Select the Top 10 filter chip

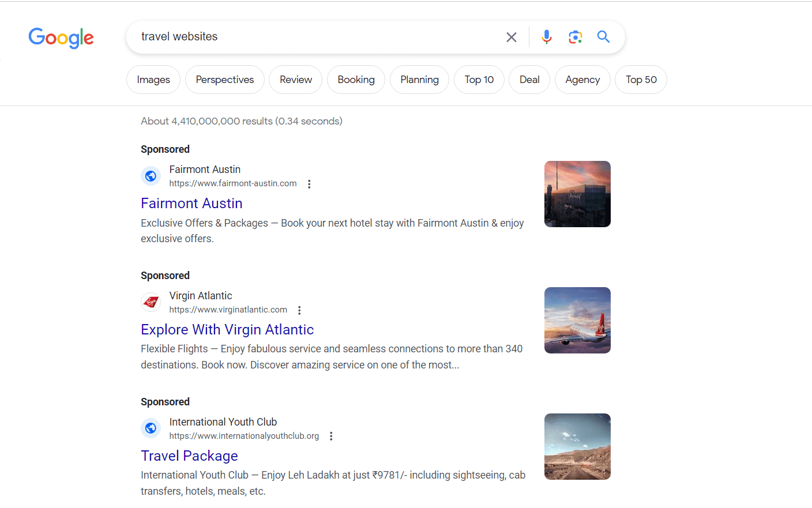479,80
